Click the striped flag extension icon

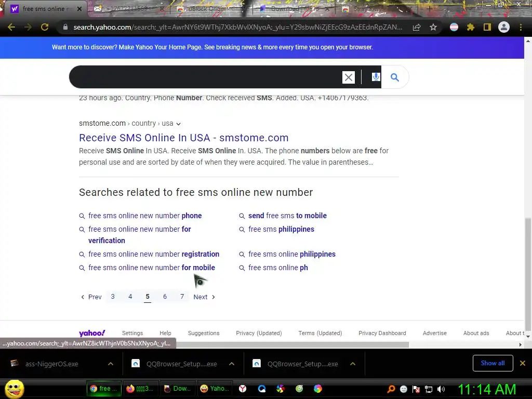pyautogui.click(x=454, y=27)
